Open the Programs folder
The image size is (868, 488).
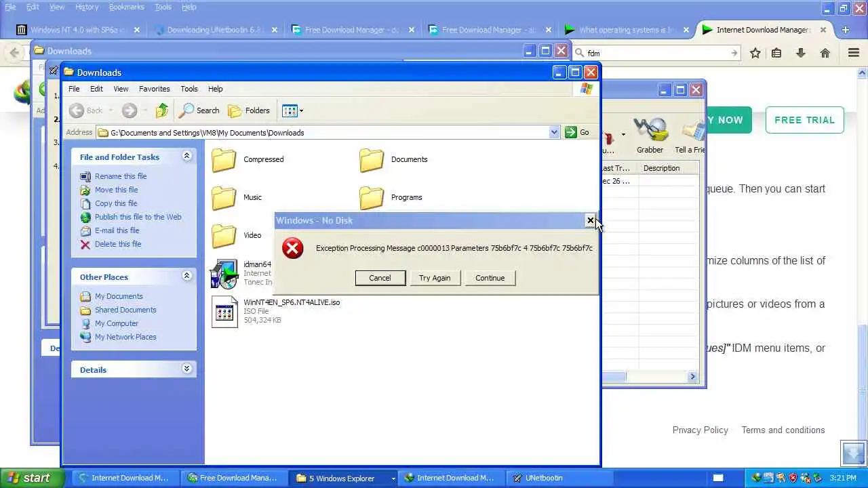pos(372,198)
